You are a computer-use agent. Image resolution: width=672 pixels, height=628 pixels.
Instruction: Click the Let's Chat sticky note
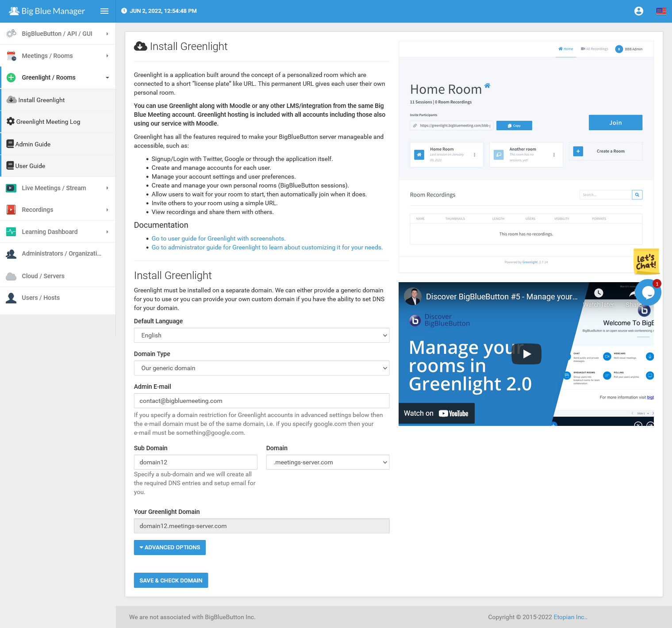coord(646,261)
